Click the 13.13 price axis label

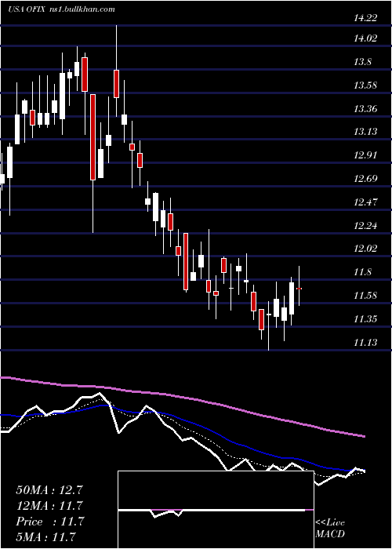point(365,132)
